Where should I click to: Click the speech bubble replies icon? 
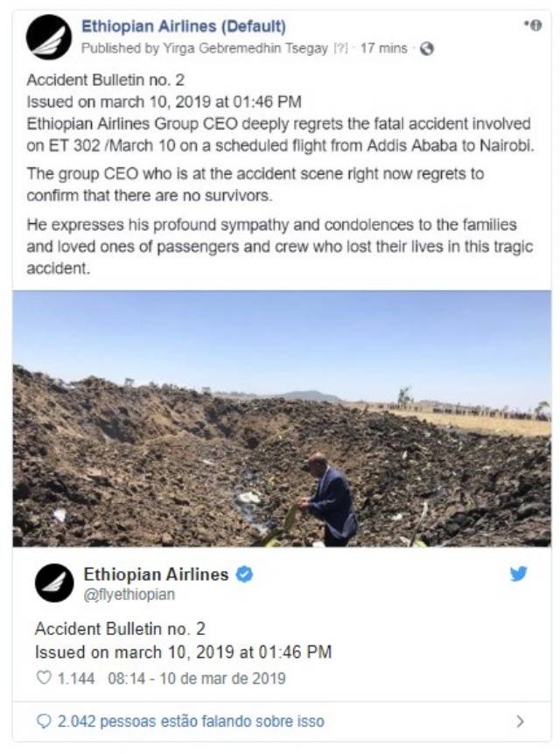44,722
